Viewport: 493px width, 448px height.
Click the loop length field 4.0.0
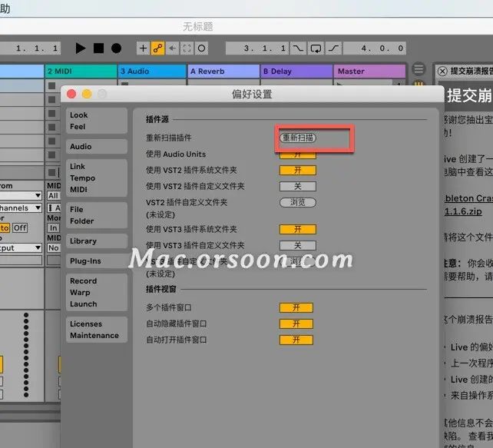375,48
